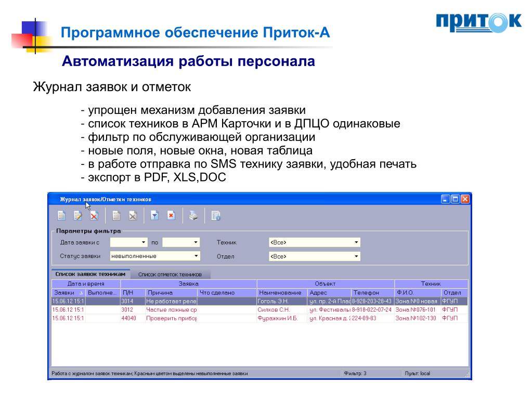Minimize the 'Журнал заявок/Отметки техников' window
532x399 pixels.
tap(446, 199)
